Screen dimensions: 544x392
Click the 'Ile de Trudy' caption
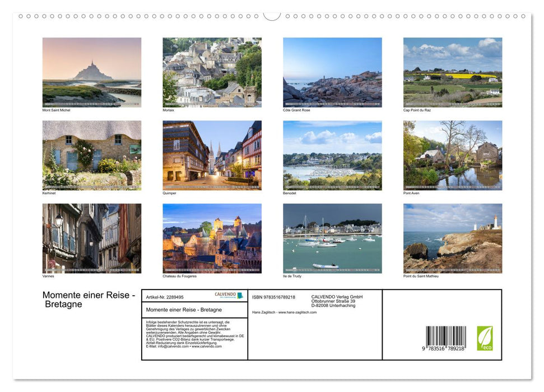click(x=292, y=276)
